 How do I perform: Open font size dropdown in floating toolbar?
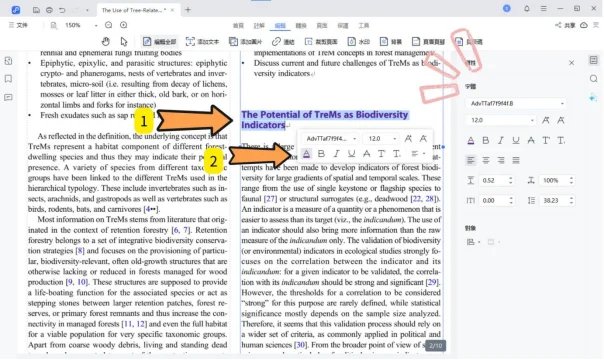tap(394, 139)
